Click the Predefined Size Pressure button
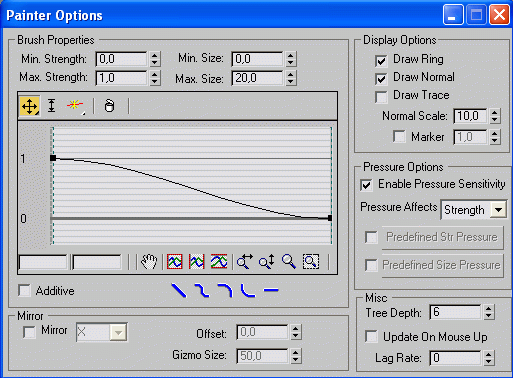This screenshot has height=378, width=513. 442,265
